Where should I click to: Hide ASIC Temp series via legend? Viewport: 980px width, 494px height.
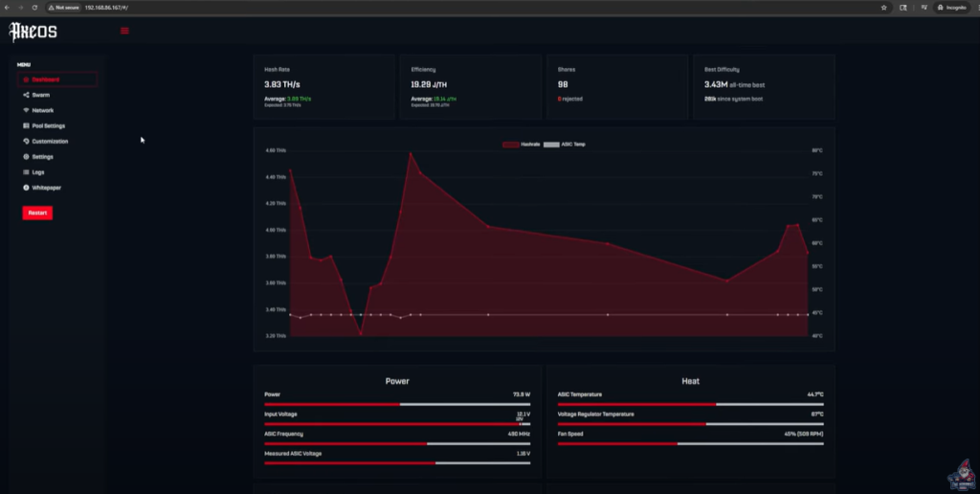point(565,145)
